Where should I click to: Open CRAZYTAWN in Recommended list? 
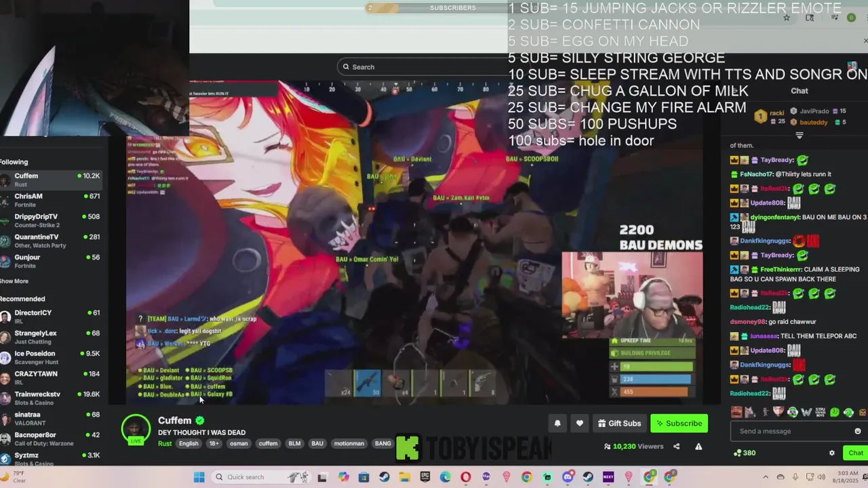pyautogui.click(x=51, y=378)
